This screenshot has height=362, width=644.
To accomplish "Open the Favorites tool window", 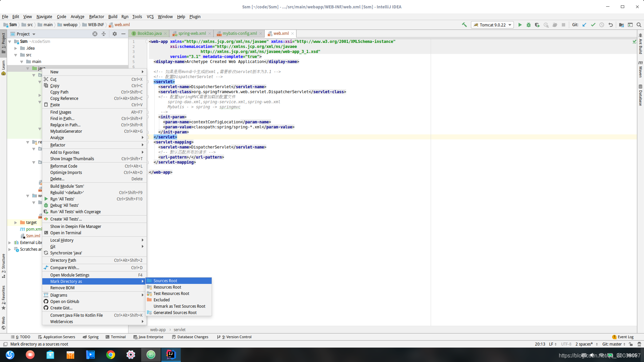I will click(x=3, y=298).
